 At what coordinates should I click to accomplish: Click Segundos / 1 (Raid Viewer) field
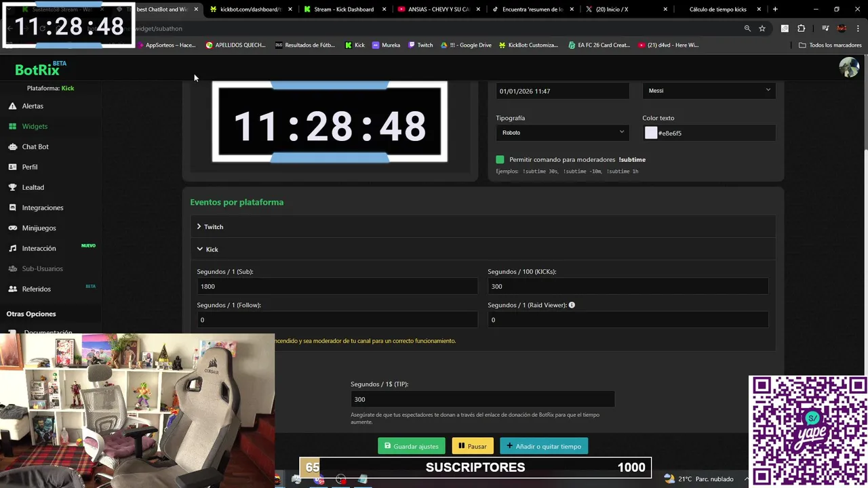tap(628, 320)
